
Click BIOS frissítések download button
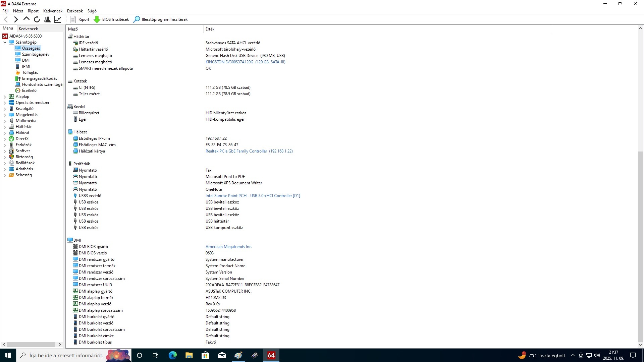pos(111,19)
